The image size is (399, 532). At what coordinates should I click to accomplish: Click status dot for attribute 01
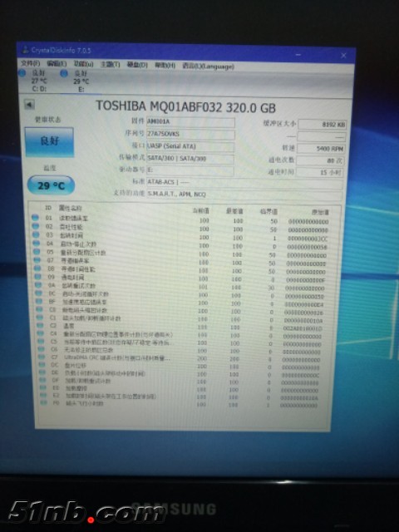(x=35, y=218)
